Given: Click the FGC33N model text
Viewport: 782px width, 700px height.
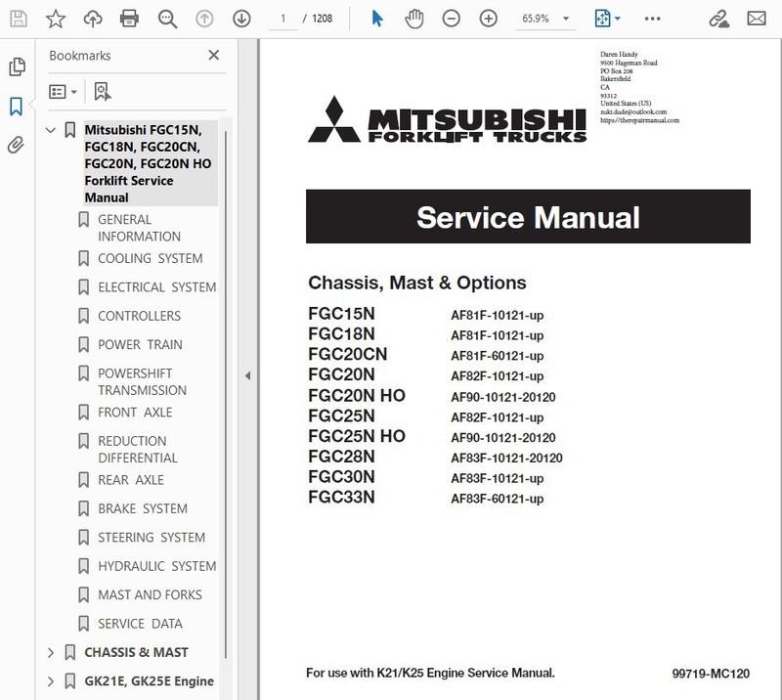Looking at the screenshot, I should (341, 498).
